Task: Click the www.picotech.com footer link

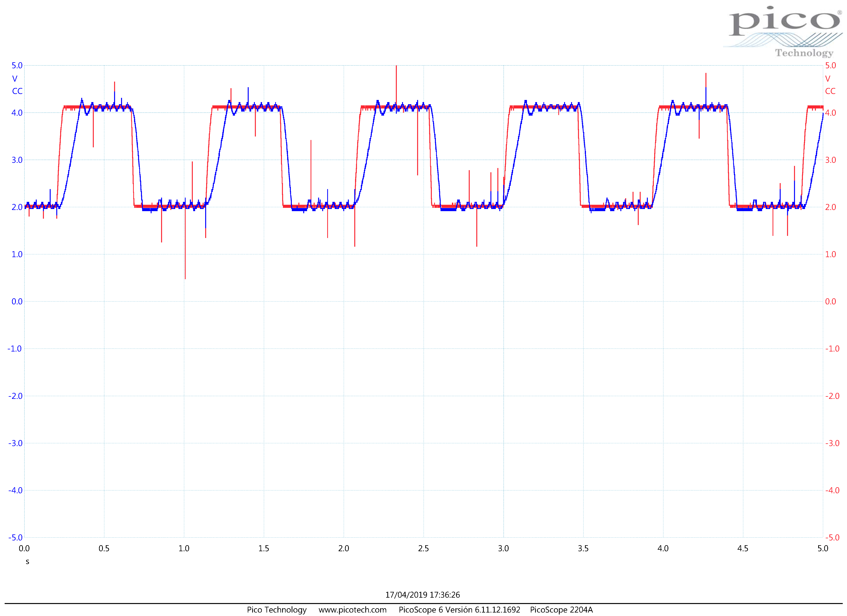Action: coord(352,610)
